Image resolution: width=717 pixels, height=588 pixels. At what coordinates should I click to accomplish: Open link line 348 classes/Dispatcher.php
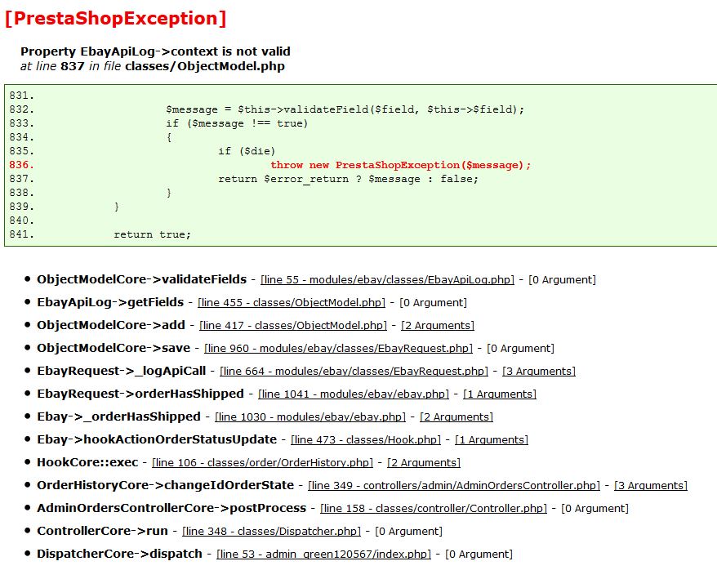pos(271,532)
